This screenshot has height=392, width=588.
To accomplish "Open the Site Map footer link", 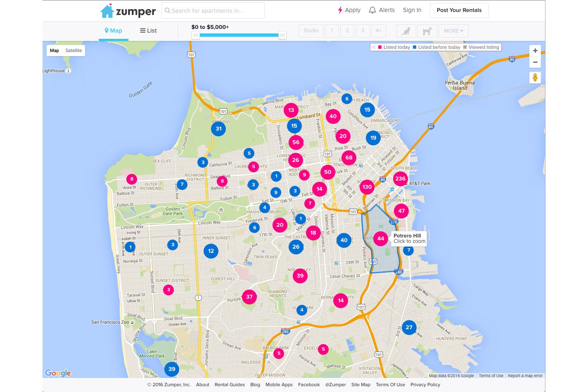I will tap(361, 385).
